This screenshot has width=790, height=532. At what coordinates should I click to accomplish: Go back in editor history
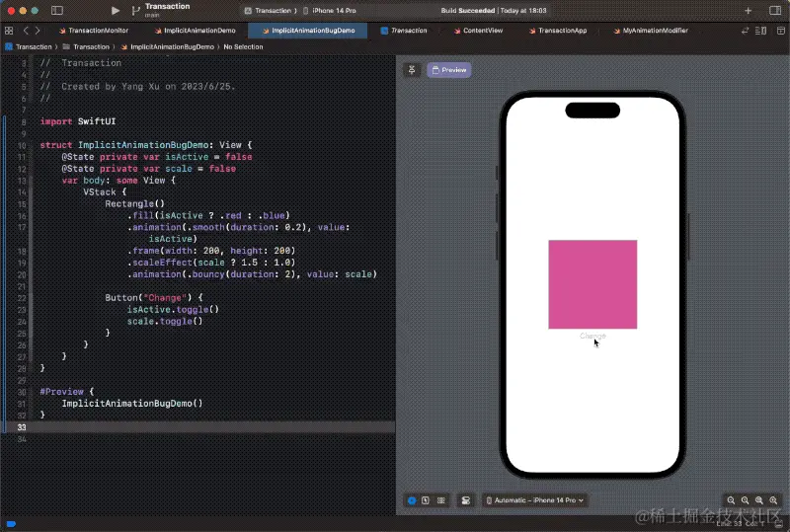pos(26,31)
